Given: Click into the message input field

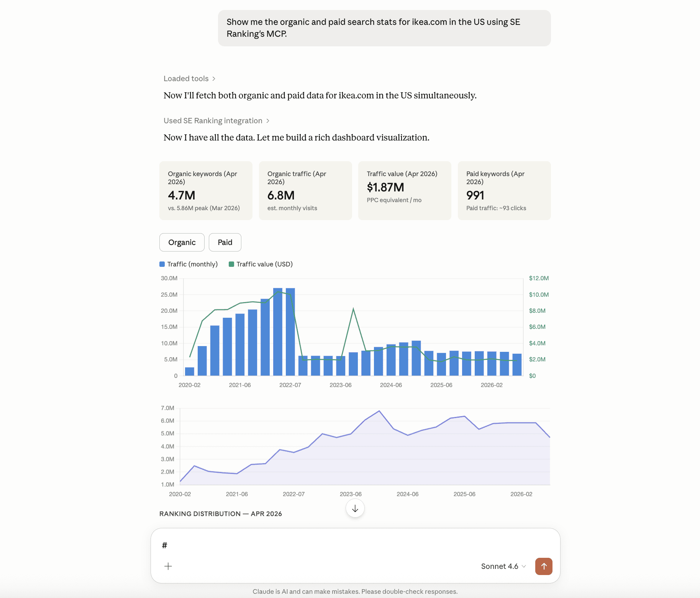Looking at the screenshot, I should pyautogui.click(x=356, y=545).
